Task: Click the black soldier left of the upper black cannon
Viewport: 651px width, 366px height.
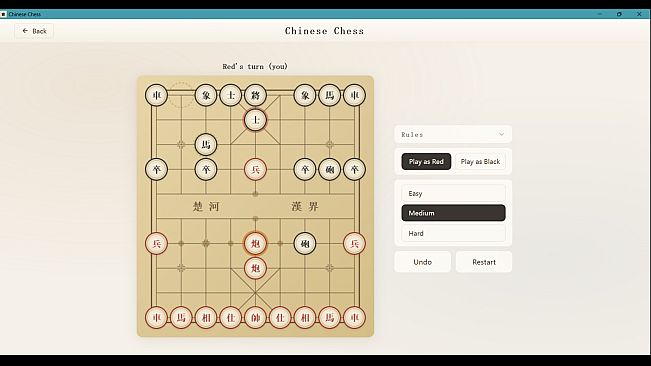Action: [x=305, y=169]
